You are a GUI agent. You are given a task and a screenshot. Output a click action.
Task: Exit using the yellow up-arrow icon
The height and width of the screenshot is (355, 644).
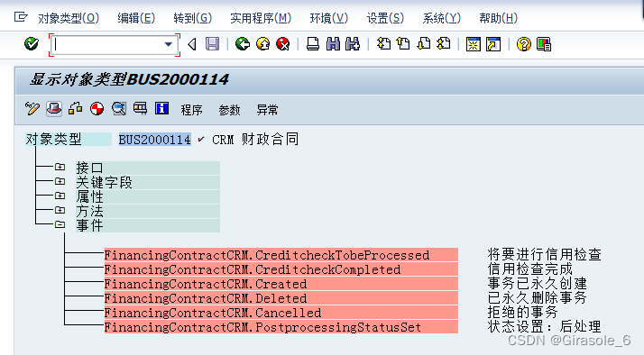pos(262,44)
